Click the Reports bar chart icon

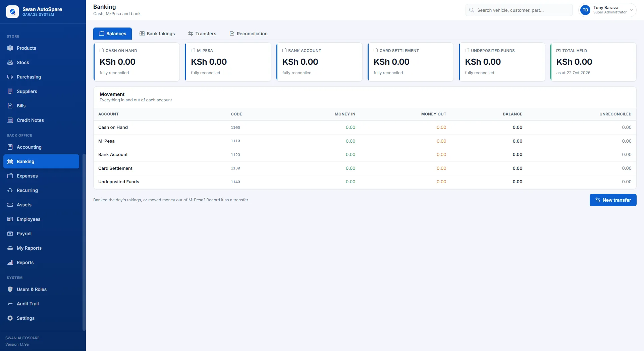(10, 262)
